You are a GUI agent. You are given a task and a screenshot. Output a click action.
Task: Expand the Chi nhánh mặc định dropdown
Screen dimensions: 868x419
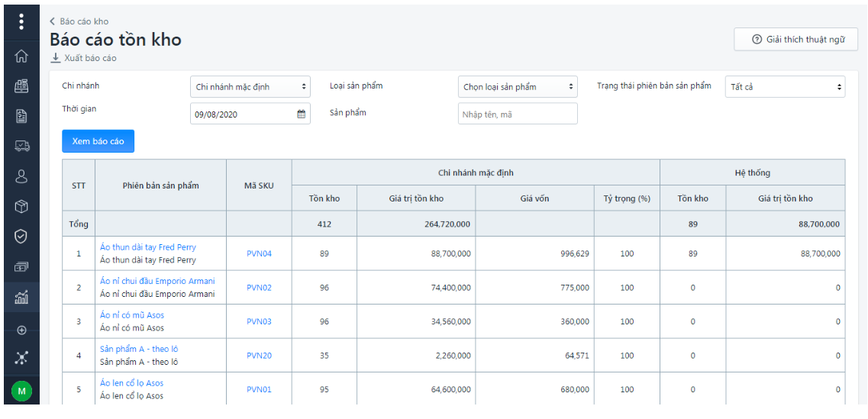[x=250, y=87]
